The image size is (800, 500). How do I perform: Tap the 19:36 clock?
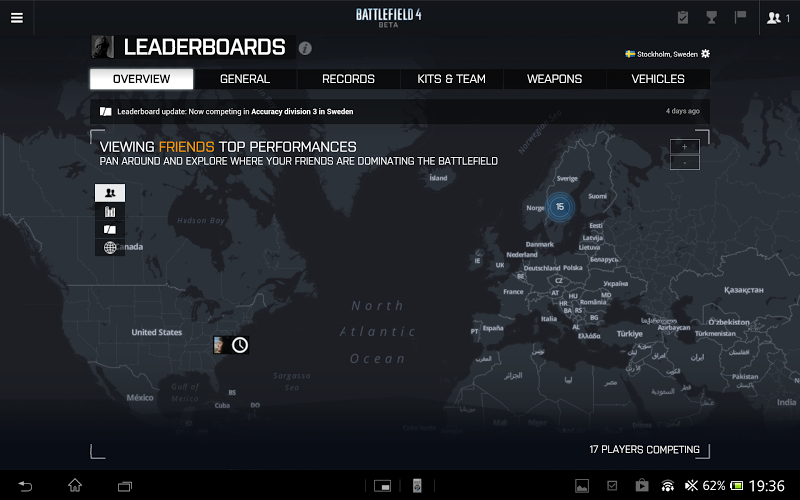(766, 486)
